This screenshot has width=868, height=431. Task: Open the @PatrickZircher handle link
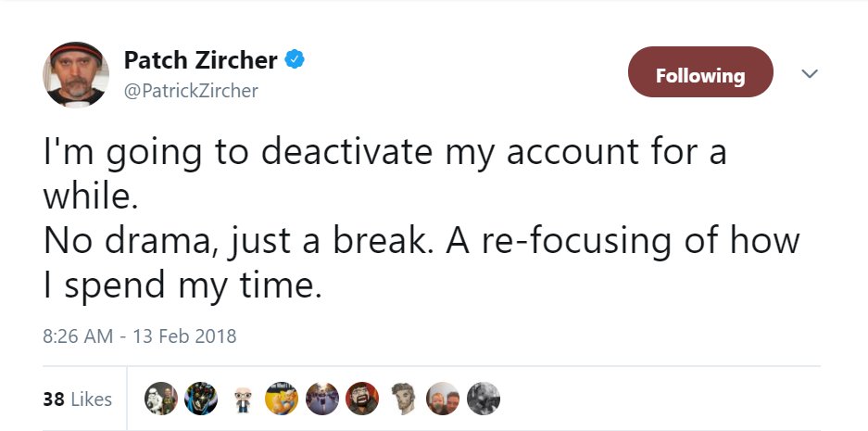tap(191, 91)
